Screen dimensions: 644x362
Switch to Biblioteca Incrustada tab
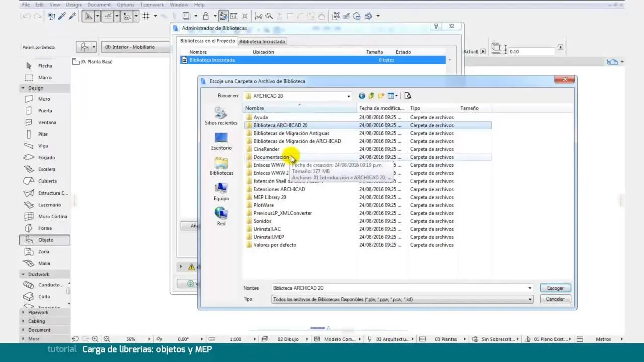[262, 42]
